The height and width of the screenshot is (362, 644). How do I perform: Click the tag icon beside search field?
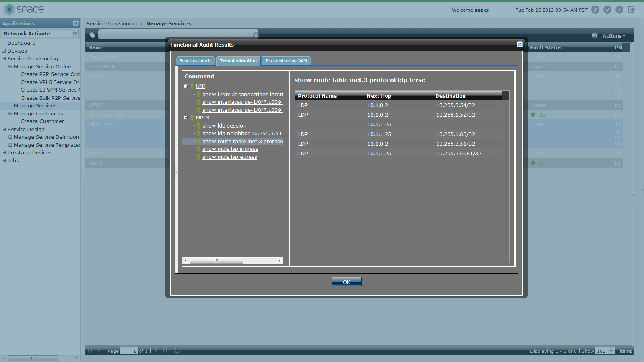point(93,35)
